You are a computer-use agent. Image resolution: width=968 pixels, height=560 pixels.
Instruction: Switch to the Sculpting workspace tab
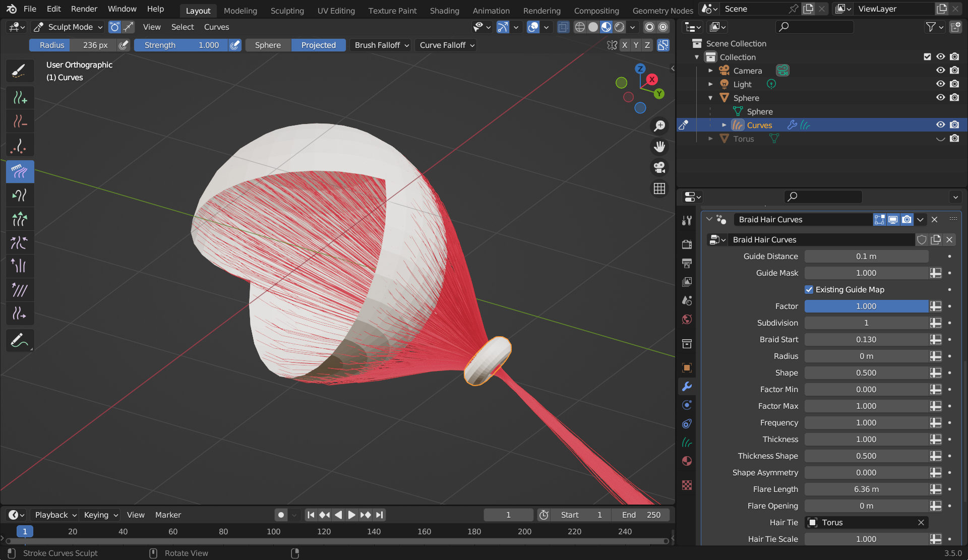point(287,11)
